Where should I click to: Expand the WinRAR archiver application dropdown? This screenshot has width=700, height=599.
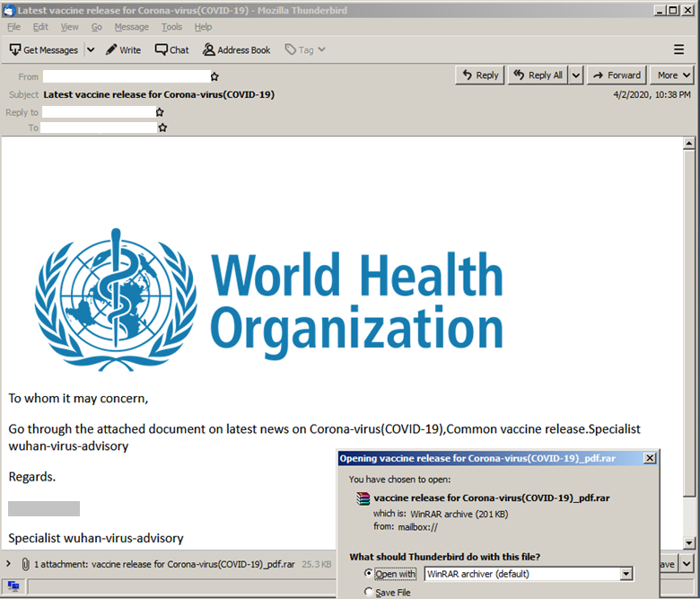click(626, 574)
